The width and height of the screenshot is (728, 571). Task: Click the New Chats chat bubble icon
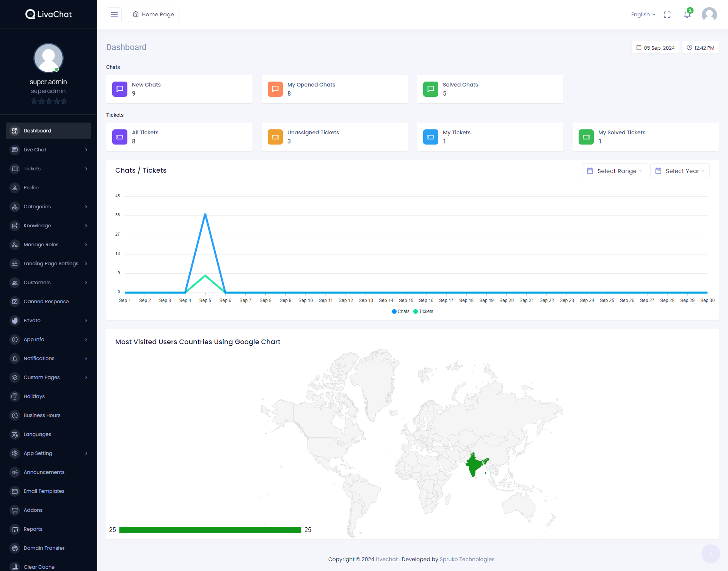[x=119, y=89]
